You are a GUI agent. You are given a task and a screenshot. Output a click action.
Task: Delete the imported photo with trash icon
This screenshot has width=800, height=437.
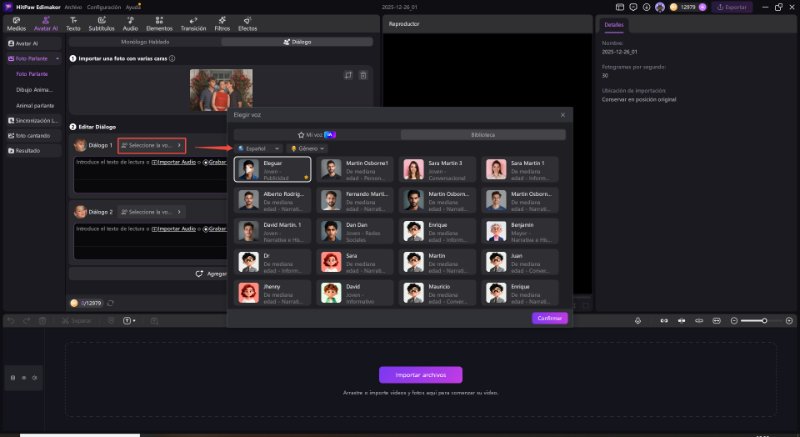[x=363, y=75]
